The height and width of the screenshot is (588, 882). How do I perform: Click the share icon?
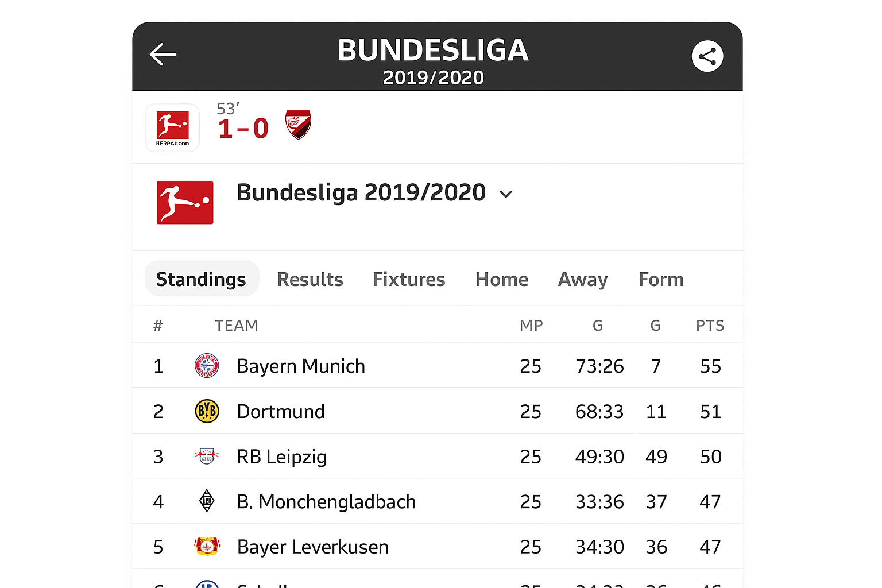707,56
